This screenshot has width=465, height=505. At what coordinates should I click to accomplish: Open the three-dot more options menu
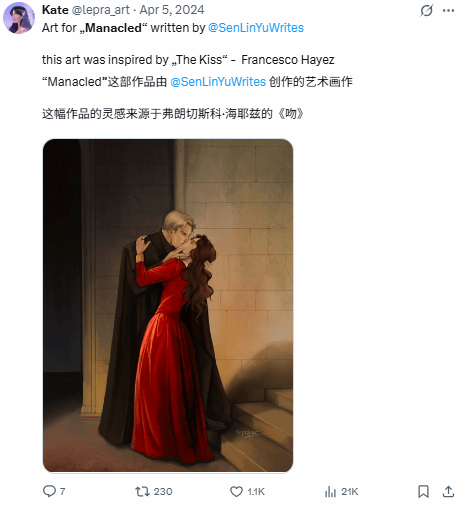pyautogui.click(x=448, y=10)
